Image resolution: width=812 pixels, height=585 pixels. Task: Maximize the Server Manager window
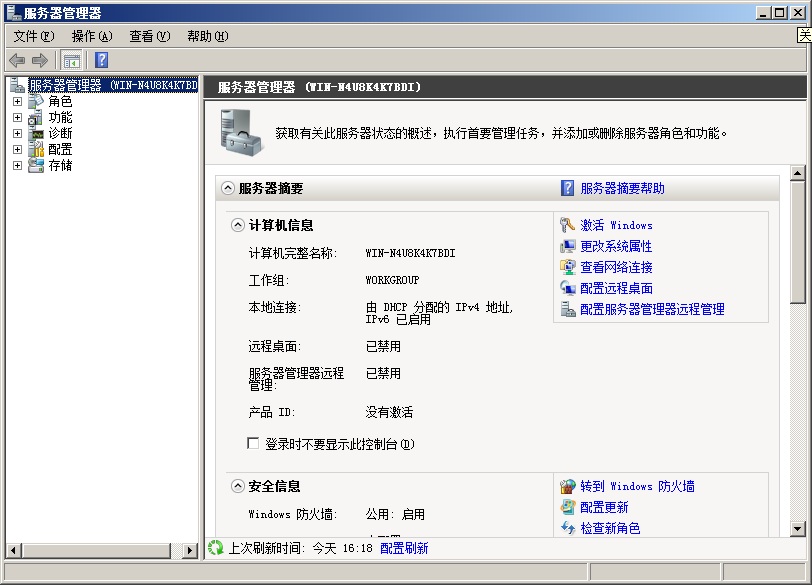point(779,12)
